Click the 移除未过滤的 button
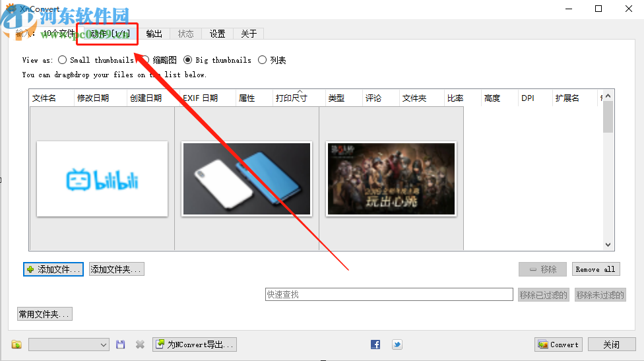This screenshot has width=644, height=361. 600,295
